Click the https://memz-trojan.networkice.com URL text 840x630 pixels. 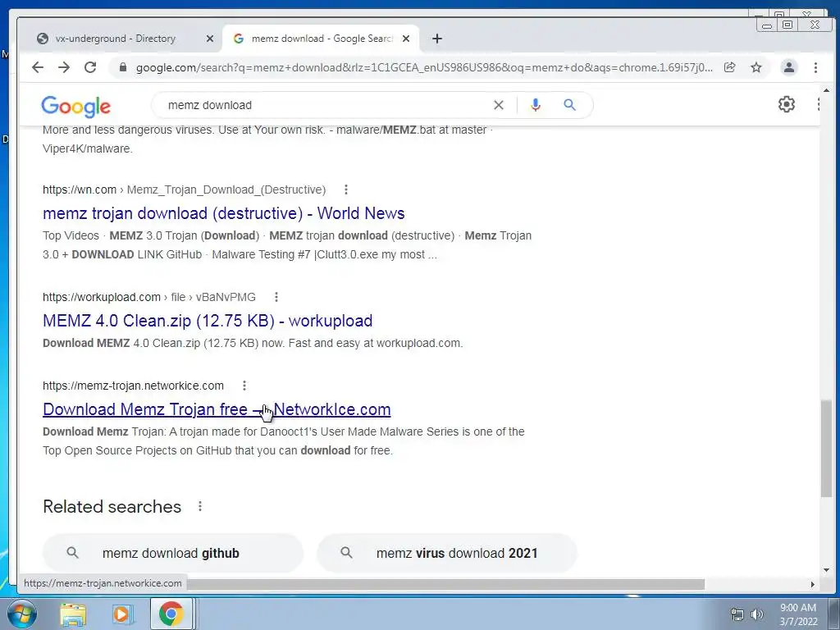[133, 386]
